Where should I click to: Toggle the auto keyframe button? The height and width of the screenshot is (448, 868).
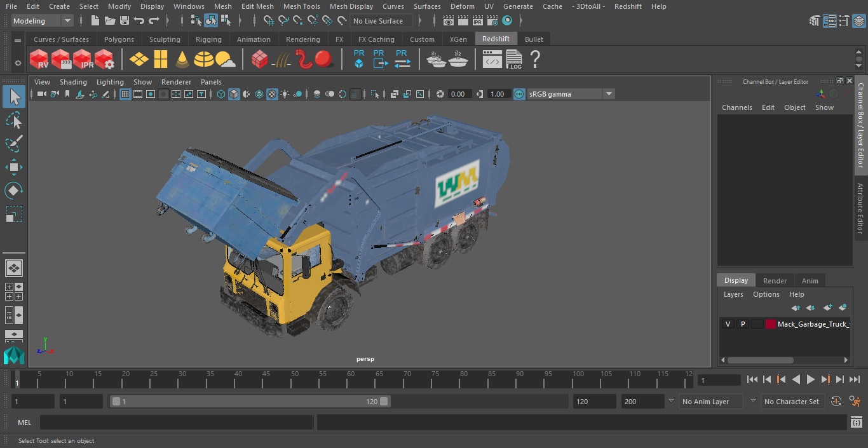pos(836,402)
